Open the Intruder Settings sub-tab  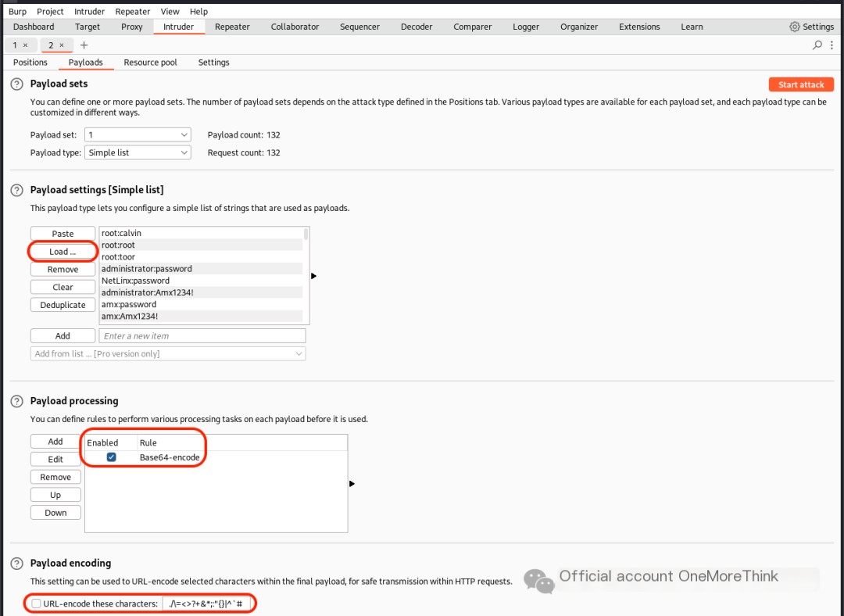[213, 63]
